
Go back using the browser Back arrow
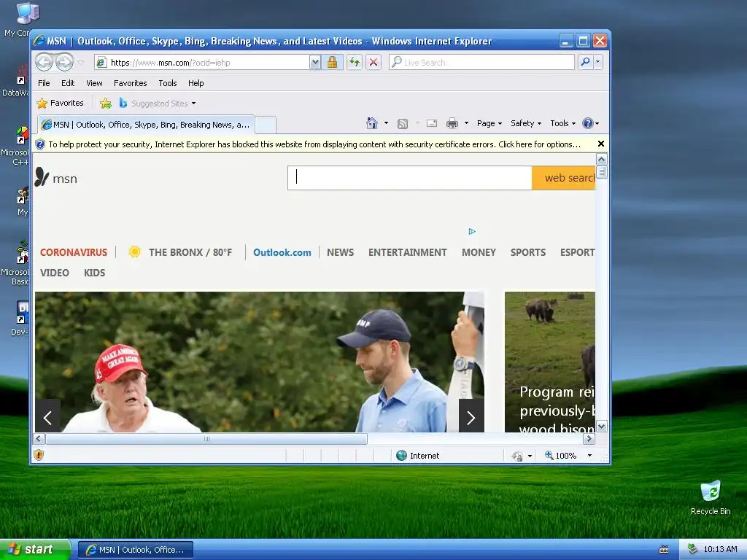tap(44, 62)
